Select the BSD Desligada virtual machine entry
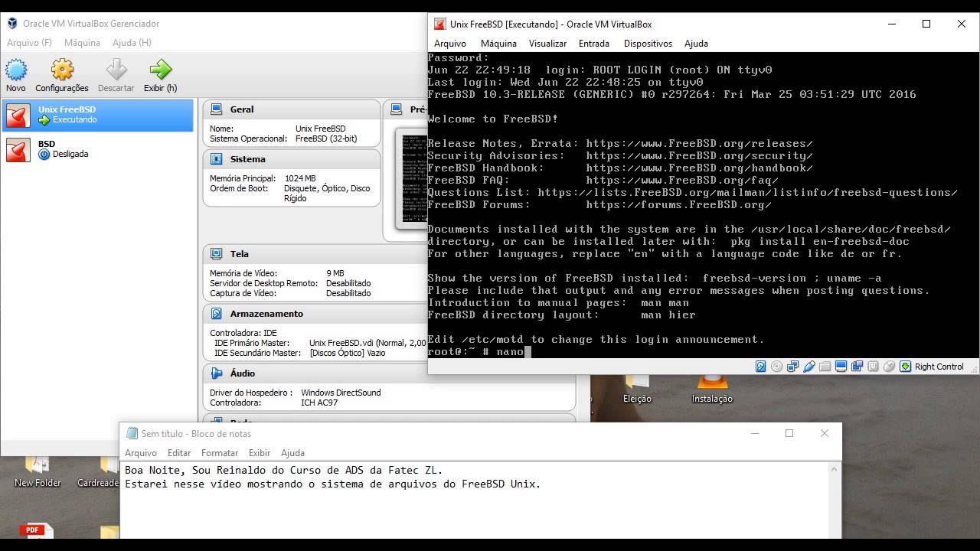 (x=98, y=148)
